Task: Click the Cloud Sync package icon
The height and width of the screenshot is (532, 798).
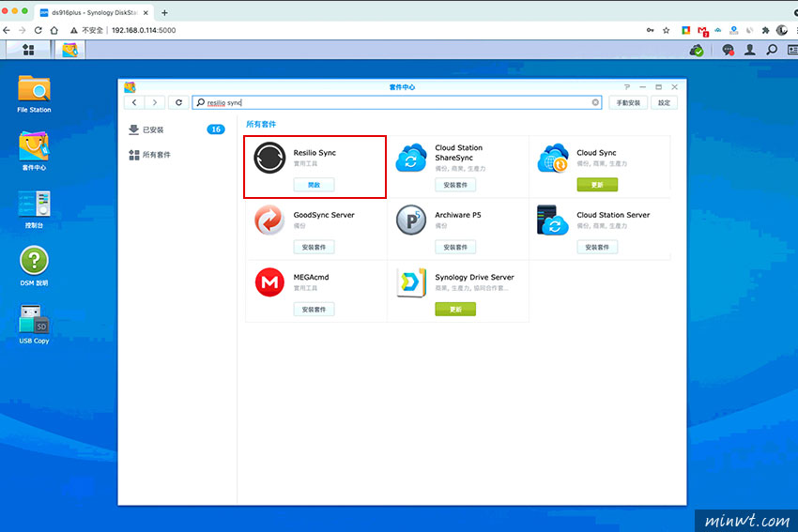Action: coord(553,158)
